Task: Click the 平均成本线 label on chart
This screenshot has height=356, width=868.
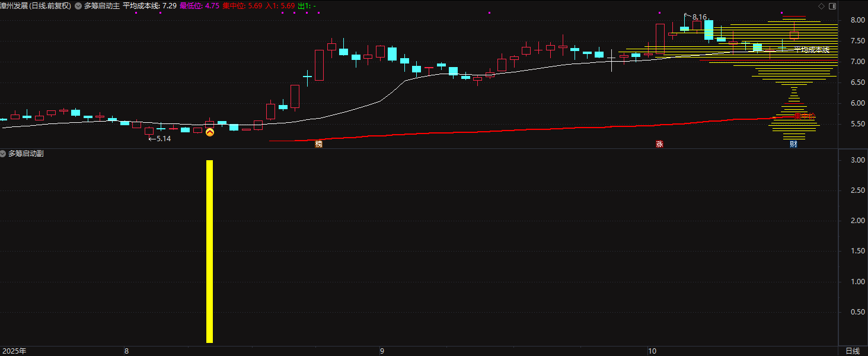Action: tap(812, 50)
